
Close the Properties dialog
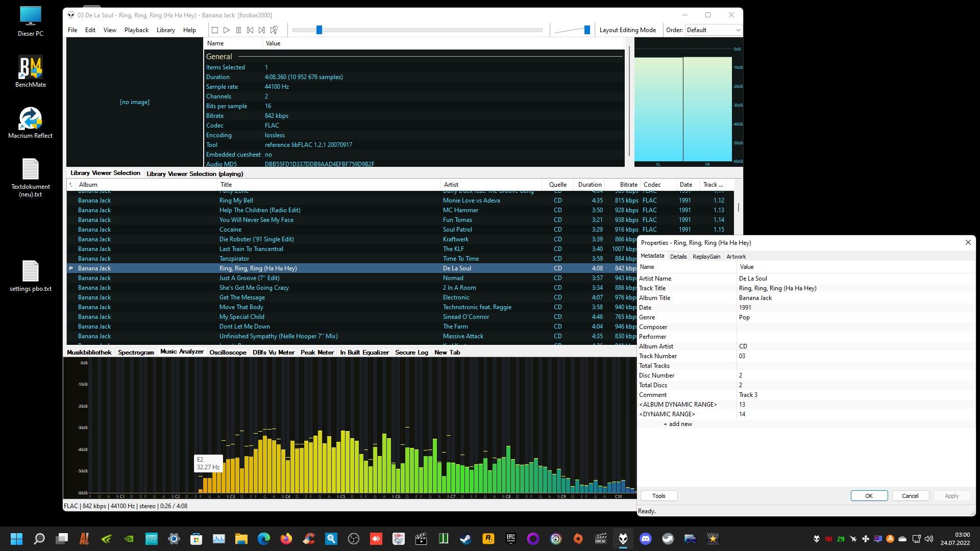click(968, 243)
